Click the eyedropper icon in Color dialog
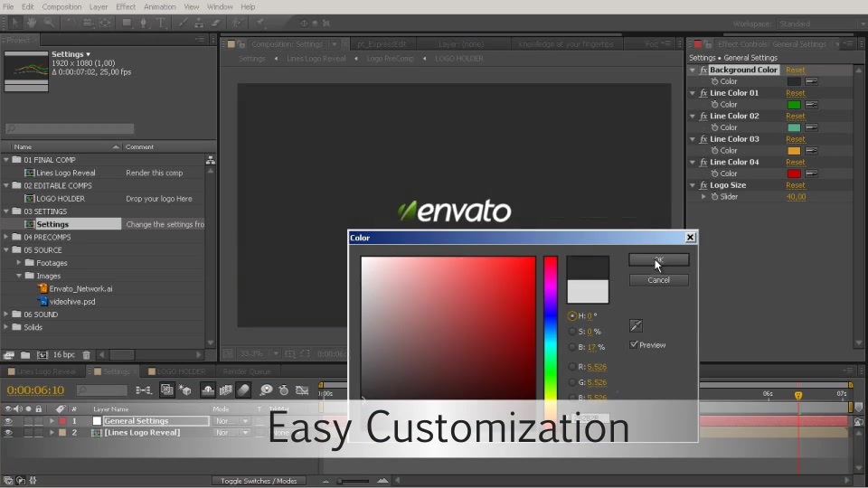The height and width of the screenshot is (488, 868). pos(636,326)
